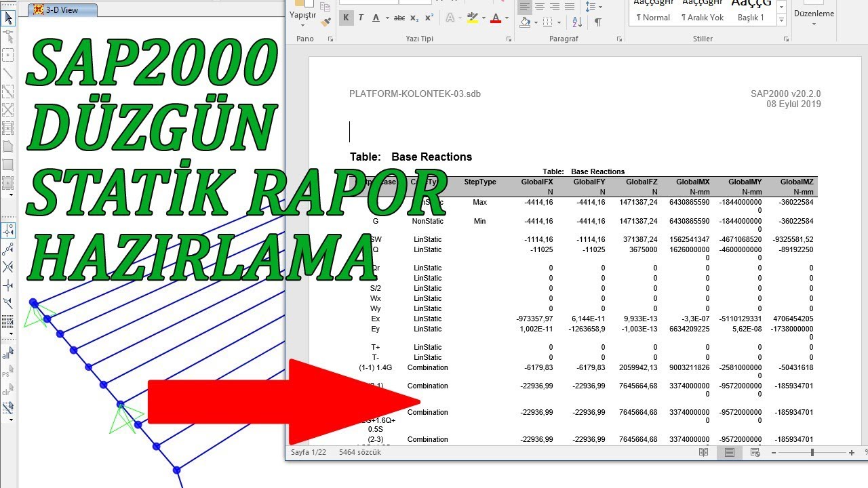Click the select using intersecting line icon
868x488 pixels.
[8, 408]
